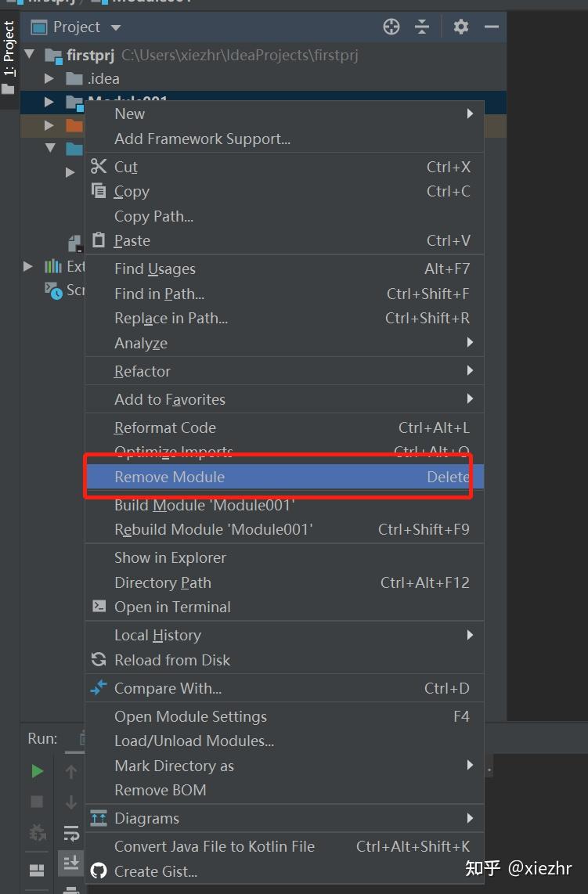
Task: Expand the .idea folder arrow
Action: (x=49, y=78)
